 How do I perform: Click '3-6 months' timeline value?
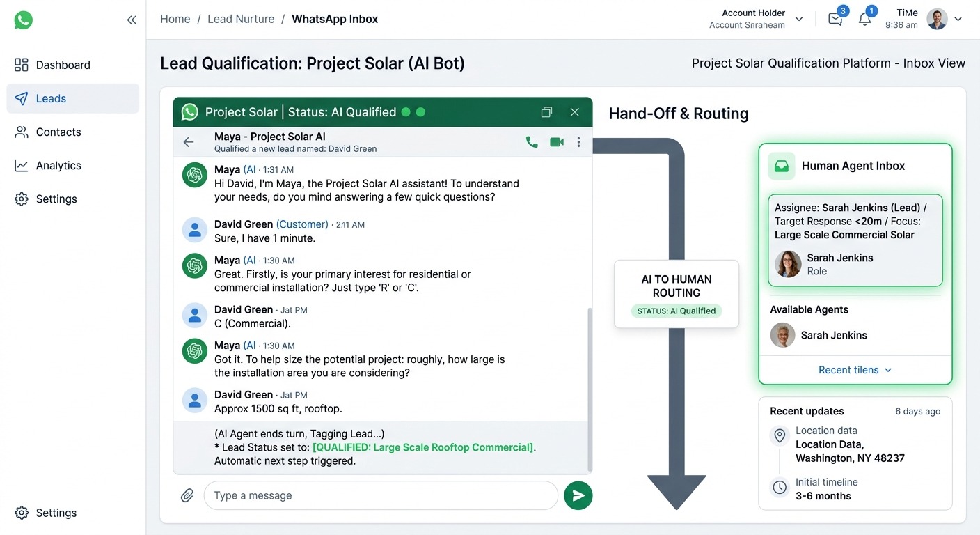(x=823, y=496)
